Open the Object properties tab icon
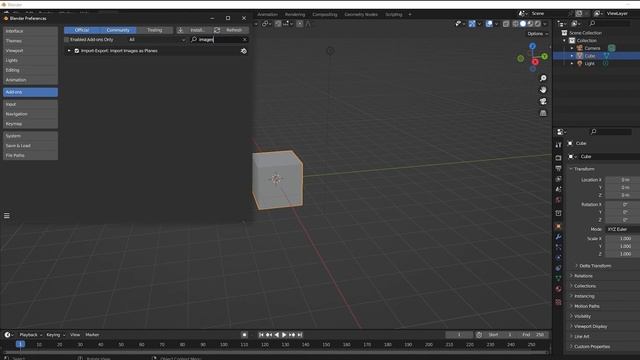640x360 pixels. click(558, 226)
